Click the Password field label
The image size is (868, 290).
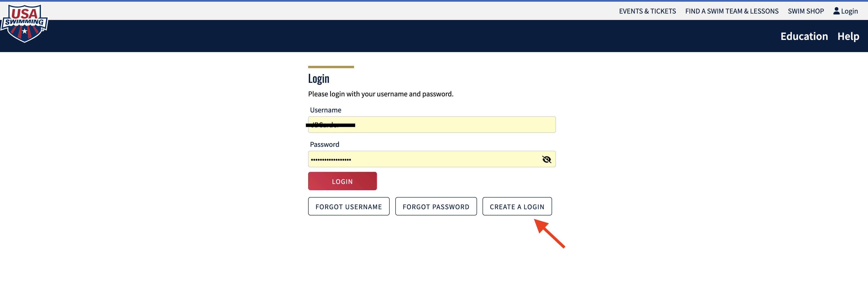[x=324, y=145]
